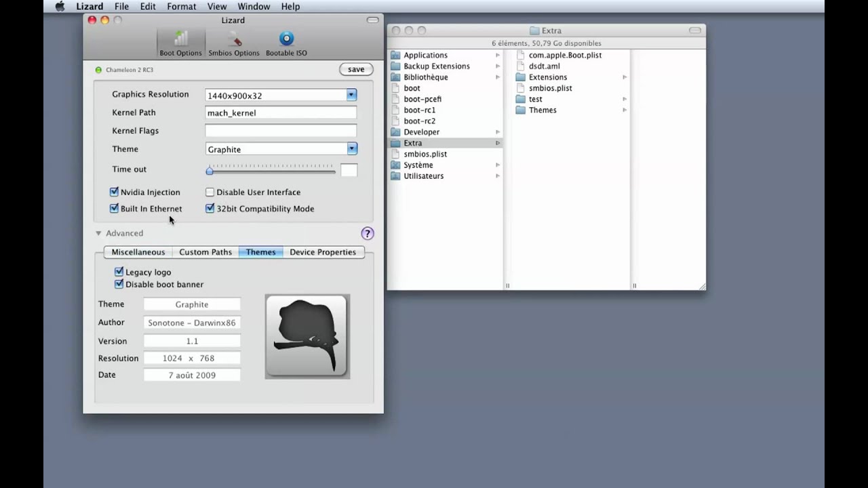
Task: Expand the Applications folder arrow in Finder
Action: pos(497,55)
